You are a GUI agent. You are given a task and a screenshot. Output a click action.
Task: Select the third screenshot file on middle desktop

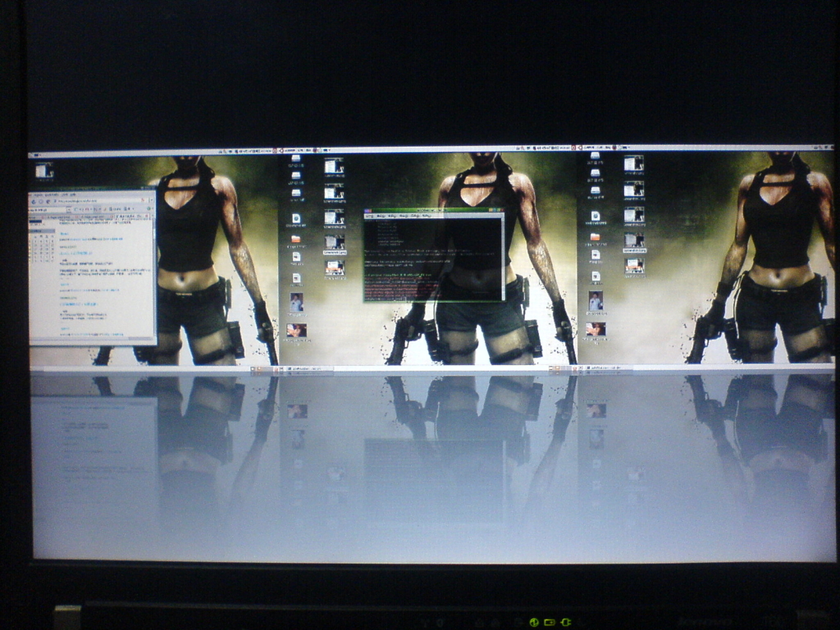point(334,217)
